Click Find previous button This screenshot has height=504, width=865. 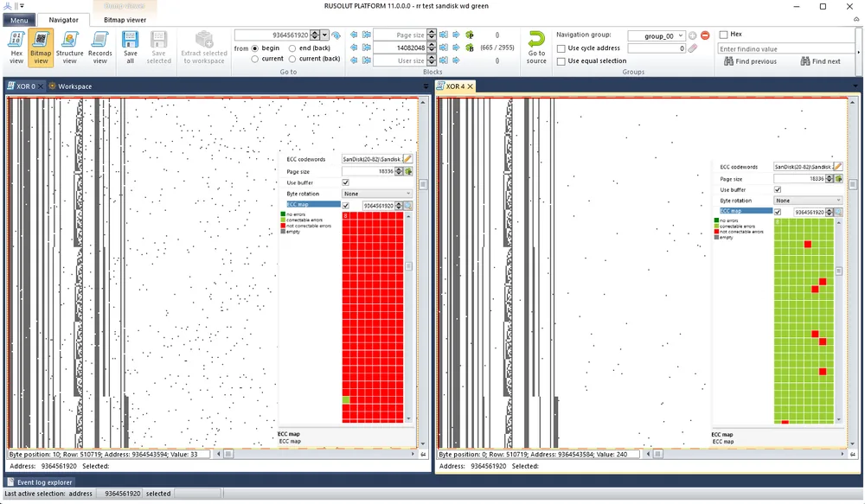pos(750,61)
